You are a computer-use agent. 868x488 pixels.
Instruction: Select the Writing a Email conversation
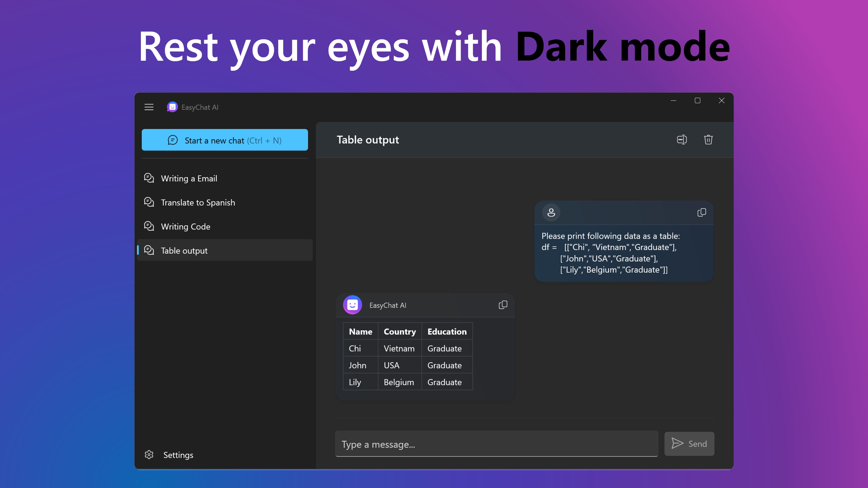click(189, 178)
